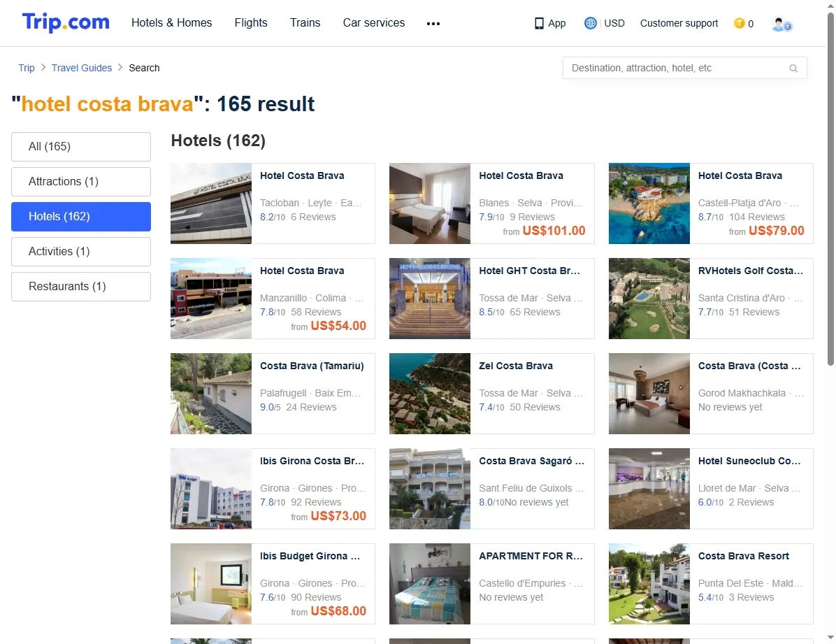836x644 pixels.
Task: Click the search magnifier icon
Action: click(x=793, y=69)
